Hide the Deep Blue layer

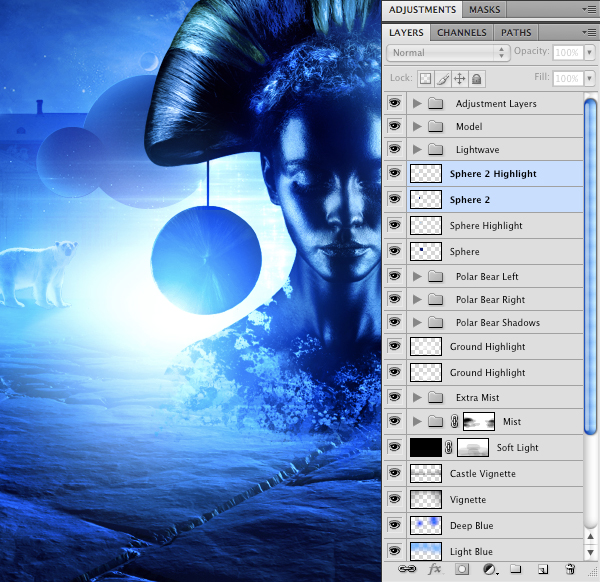[395, 525]
